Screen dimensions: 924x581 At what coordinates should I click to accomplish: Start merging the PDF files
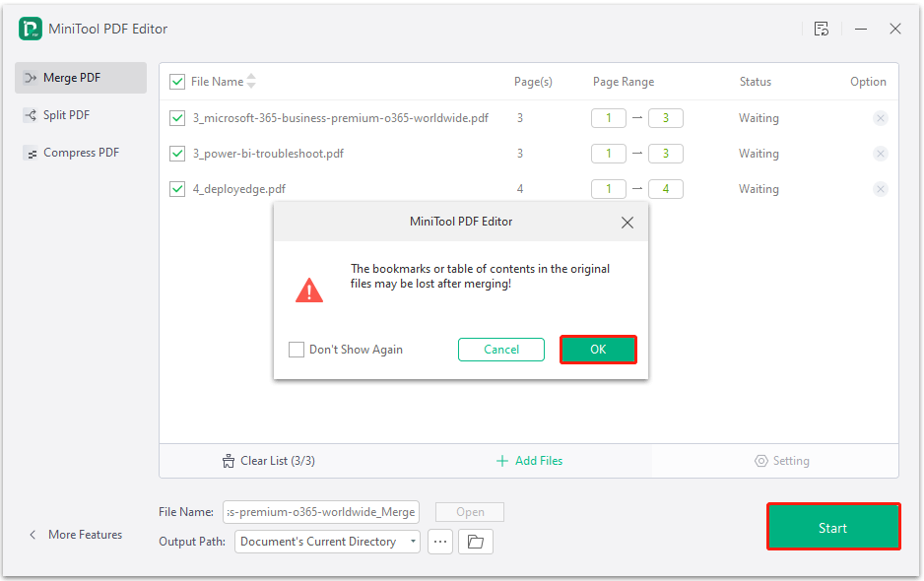[833, 527]
